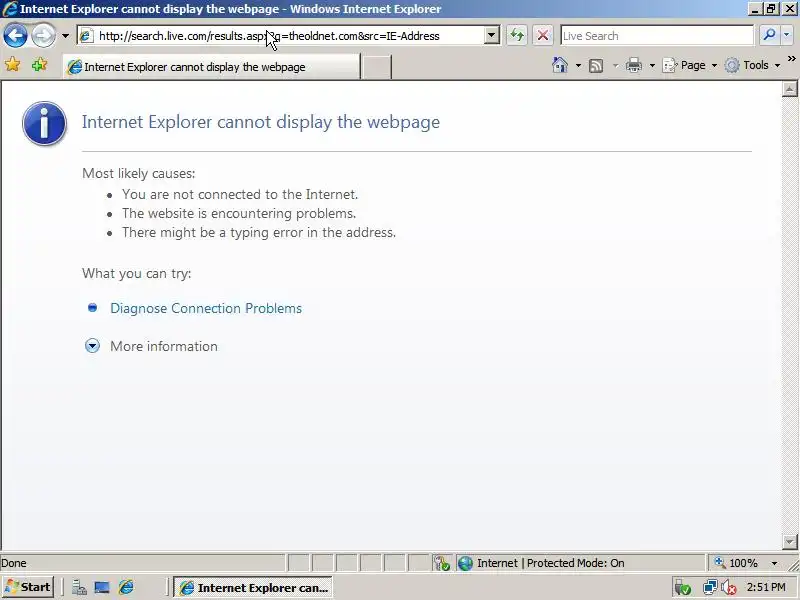Viewport: 800px width, 600px height.
Task: Click the 2:51 PM clock
Action: pos(766,587)
